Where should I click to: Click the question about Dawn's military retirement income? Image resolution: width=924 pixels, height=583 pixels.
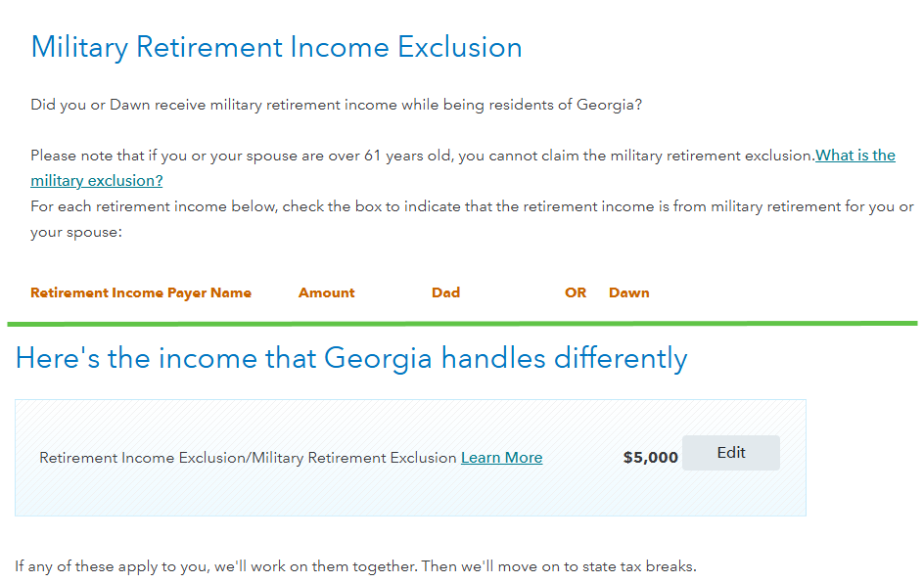(x=337, y=104)
